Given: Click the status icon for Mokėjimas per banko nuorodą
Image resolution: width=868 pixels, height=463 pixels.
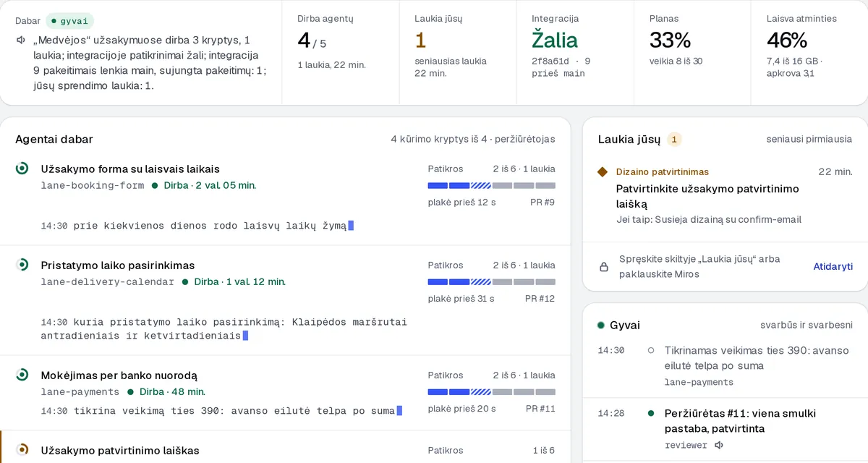Looking at the screenshot, I should [22, 375].
